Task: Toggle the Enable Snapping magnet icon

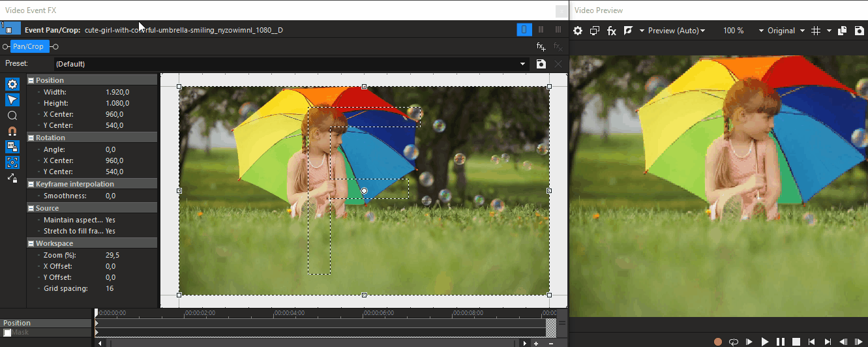Action: pyautogui.click(x=12, y=131)
